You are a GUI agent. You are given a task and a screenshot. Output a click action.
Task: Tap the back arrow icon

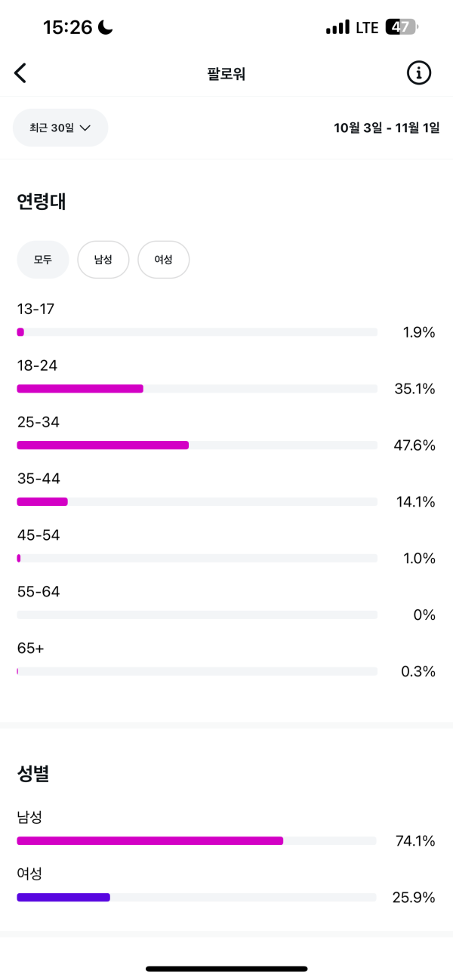tap(20, 73)
